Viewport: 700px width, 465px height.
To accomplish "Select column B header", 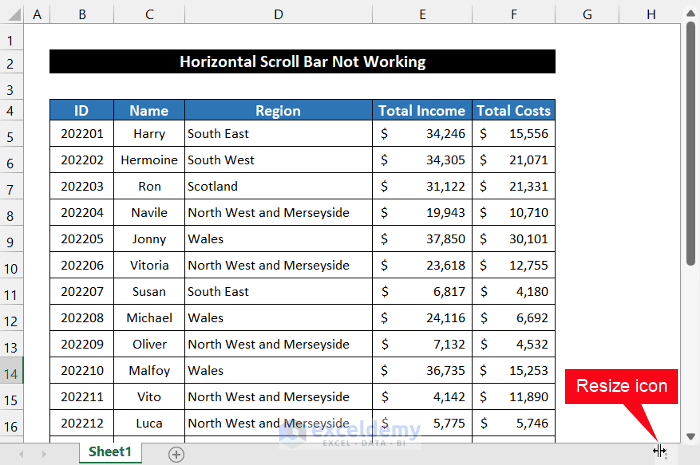I will click(x=82, y=15).
